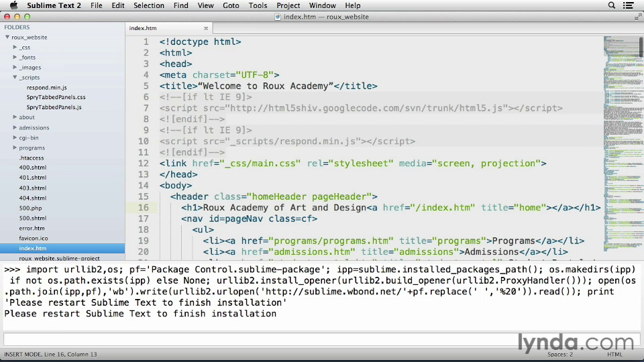Viewport: 644px width, 362px height.
Task: Open the File menu
Action: coord(97,5)
